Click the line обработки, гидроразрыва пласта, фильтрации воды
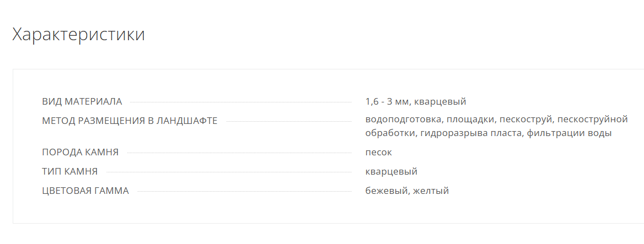The height and width of the screenshot is (244, 644). click(x=489, y=133)
